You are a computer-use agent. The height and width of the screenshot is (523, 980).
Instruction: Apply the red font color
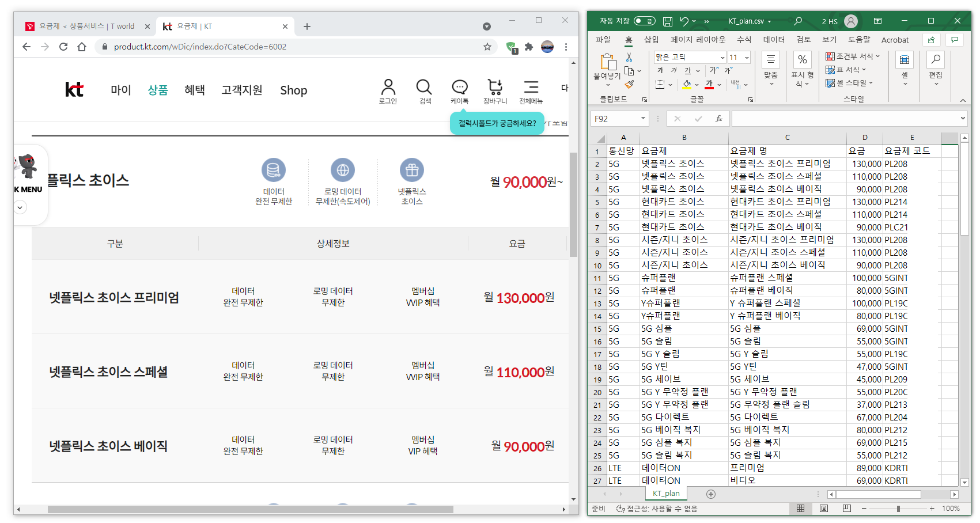(x=709, y=85)
